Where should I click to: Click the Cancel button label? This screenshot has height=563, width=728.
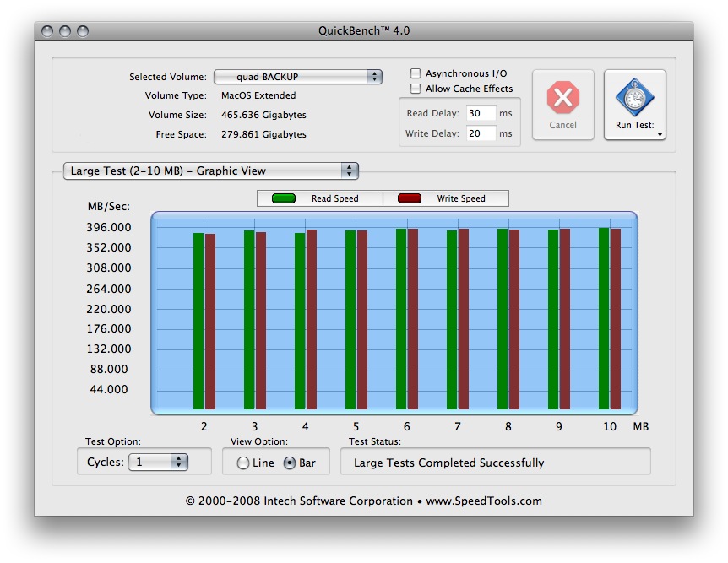tap(562, 125)
